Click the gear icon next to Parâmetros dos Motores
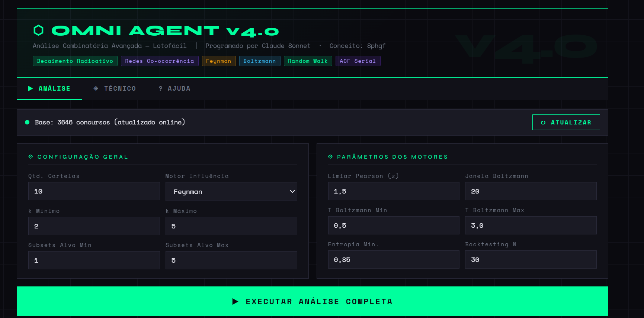 tap(330, 157)
